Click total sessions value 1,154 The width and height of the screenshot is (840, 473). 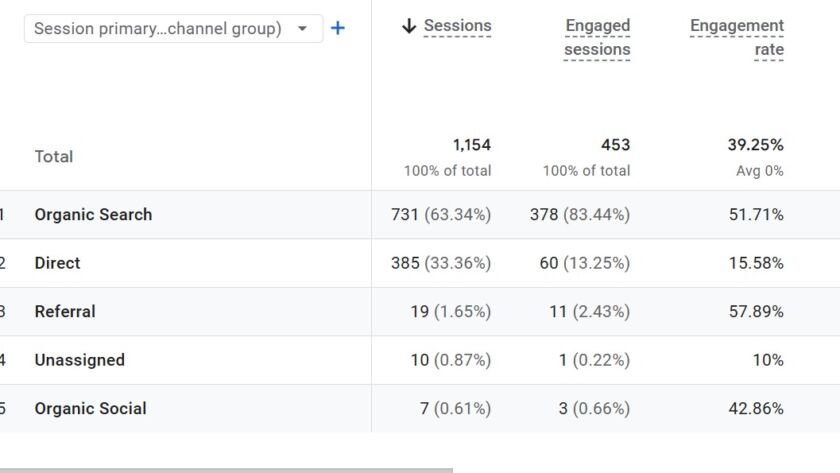[x=471, y=146]
